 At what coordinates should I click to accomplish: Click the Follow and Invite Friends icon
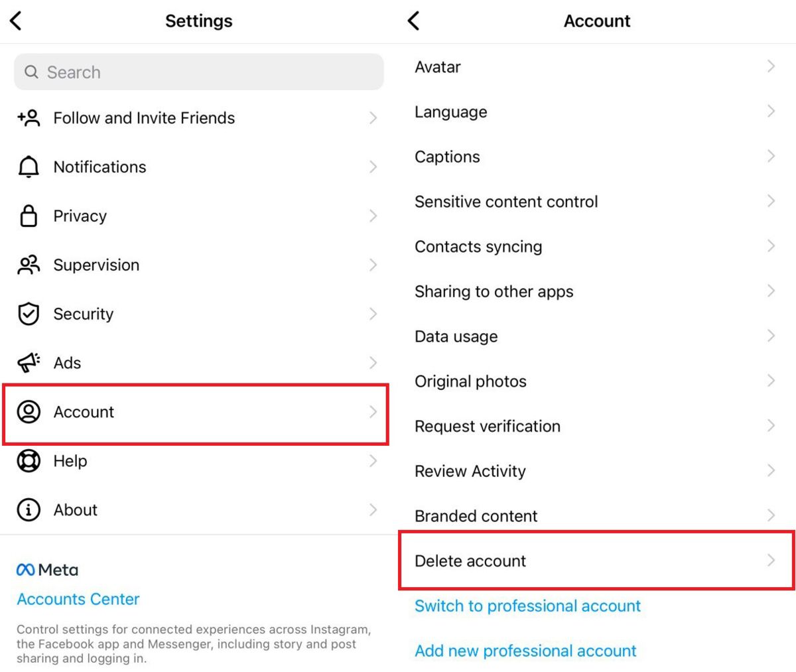pos(29,118)
